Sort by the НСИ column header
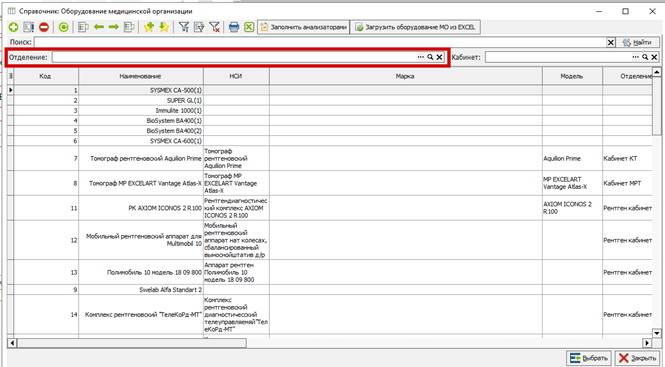665x367 pixels. pos(236,76)
